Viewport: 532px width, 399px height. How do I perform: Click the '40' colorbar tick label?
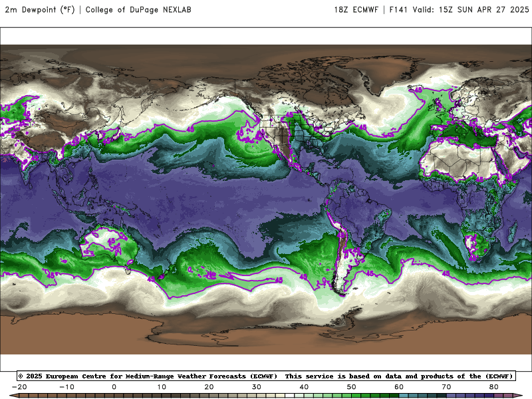point(304,387)
